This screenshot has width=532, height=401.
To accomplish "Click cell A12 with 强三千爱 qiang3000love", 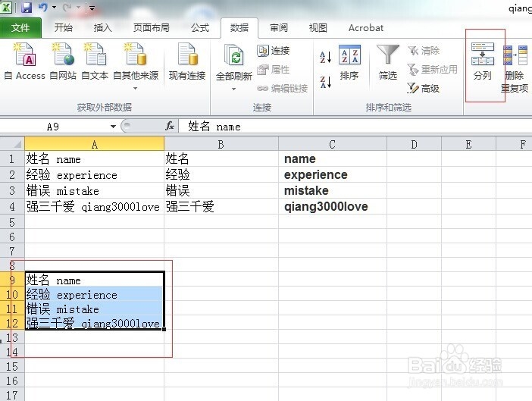I will point(94,323).
